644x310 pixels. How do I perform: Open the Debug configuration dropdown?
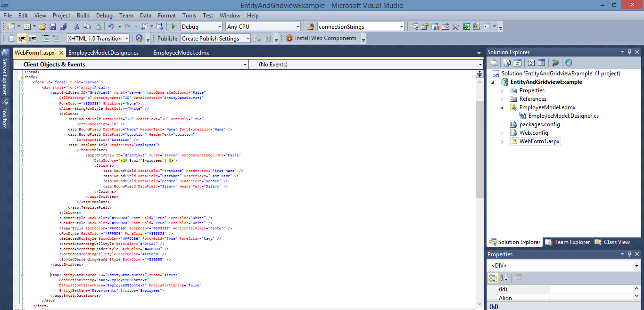pyautogui.click(x=219, y=27)
